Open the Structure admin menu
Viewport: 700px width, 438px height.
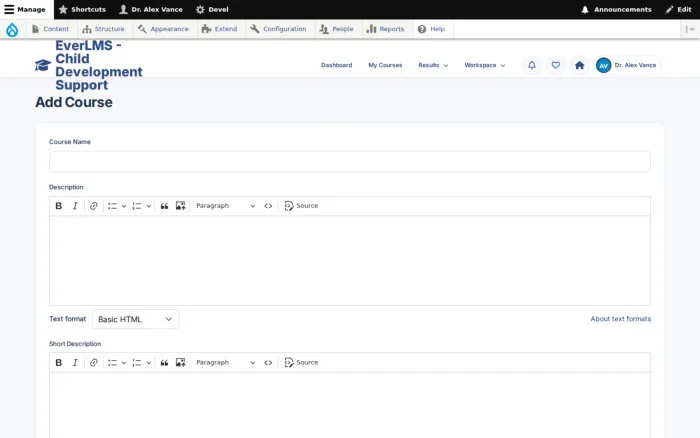(103, 29)
